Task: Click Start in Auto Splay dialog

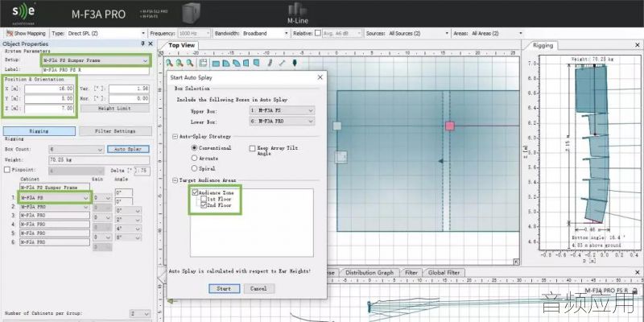Action: 225,289
